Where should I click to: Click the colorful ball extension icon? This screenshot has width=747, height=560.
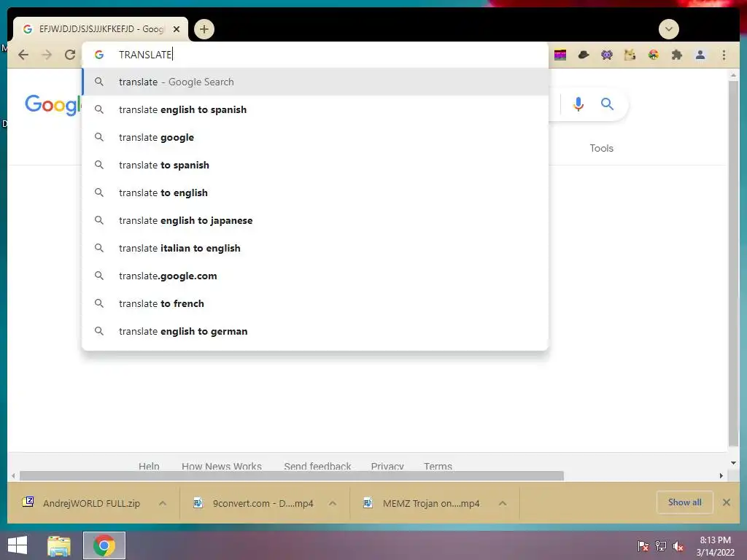coord(653,55)
